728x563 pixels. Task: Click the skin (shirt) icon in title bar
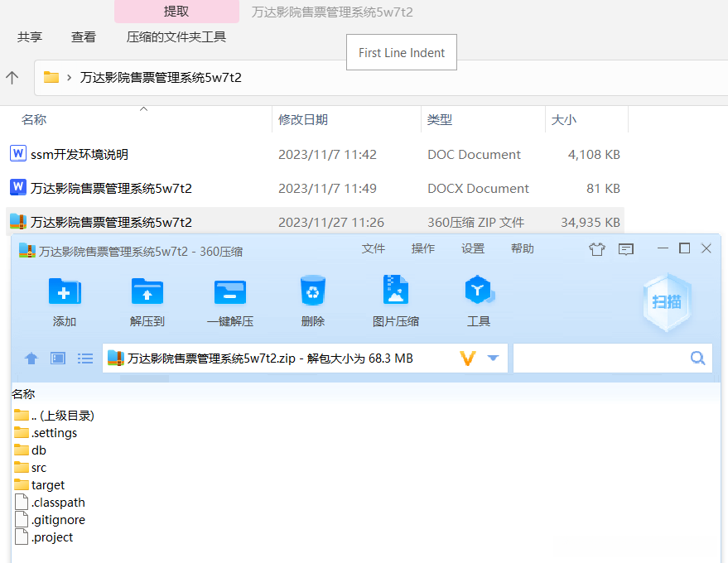point(597,249)
